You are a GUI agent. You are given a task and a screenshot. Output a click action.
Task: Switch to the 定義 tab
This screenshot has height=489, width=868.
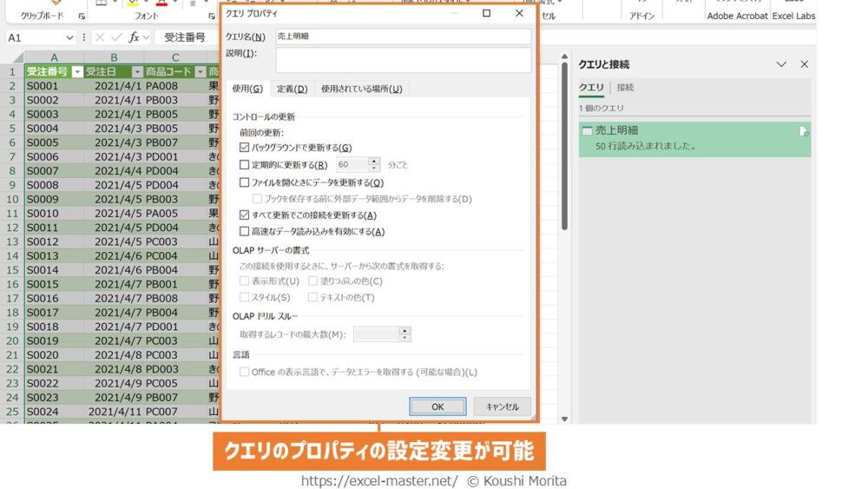click(x=292, y=89)
